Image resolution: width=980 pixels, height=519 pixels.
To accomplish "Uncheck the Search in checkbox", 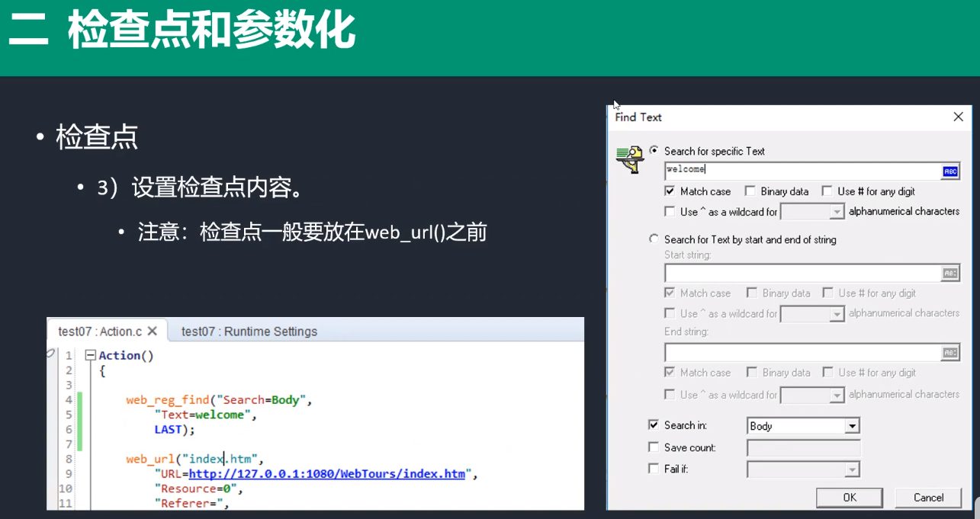I will 652,424.
